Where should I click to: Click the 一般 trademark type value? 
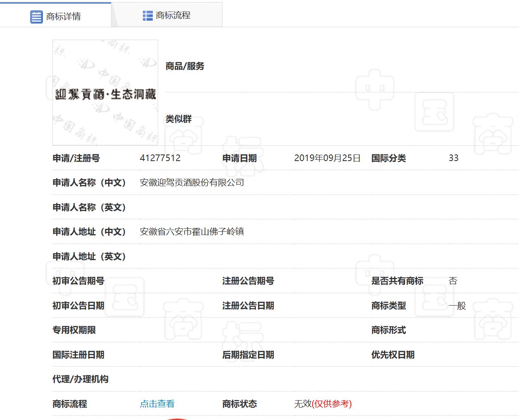457,306
